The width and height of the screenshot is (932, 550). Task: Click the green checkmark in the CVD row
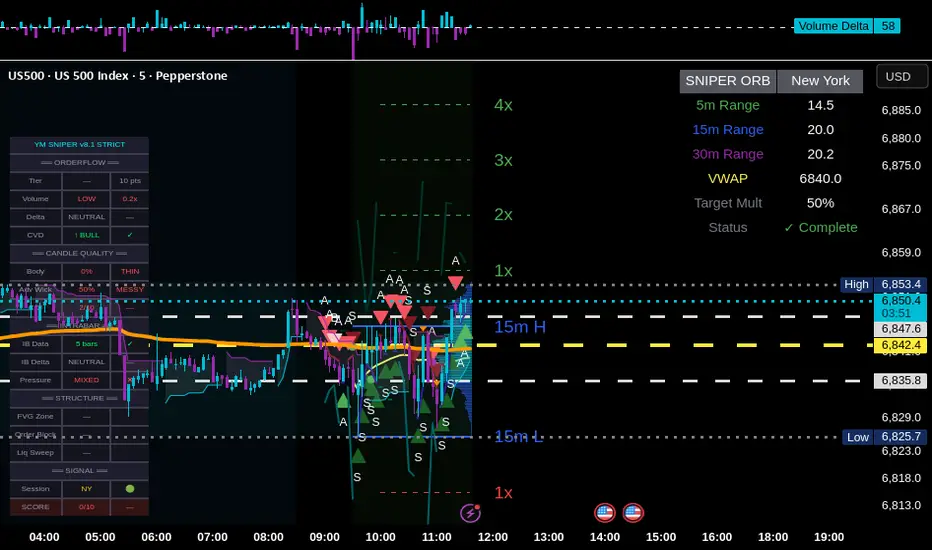click(130, 235)
